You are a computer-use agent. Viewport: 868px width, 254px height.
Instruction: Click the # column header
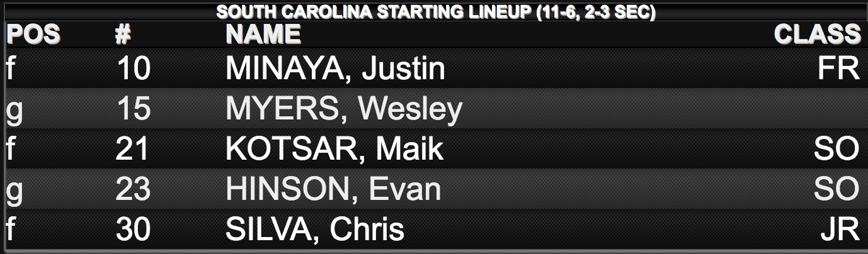pyautogui.click(x=123, y=35)
